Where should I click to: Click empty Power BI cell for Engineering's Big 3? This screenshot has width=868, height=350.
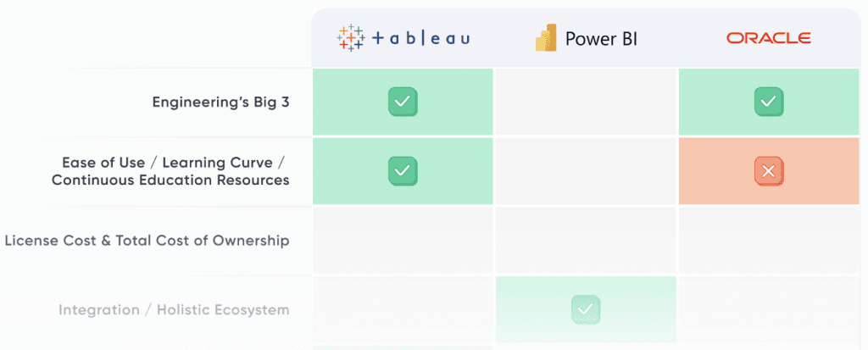click(x=585, y=103)
